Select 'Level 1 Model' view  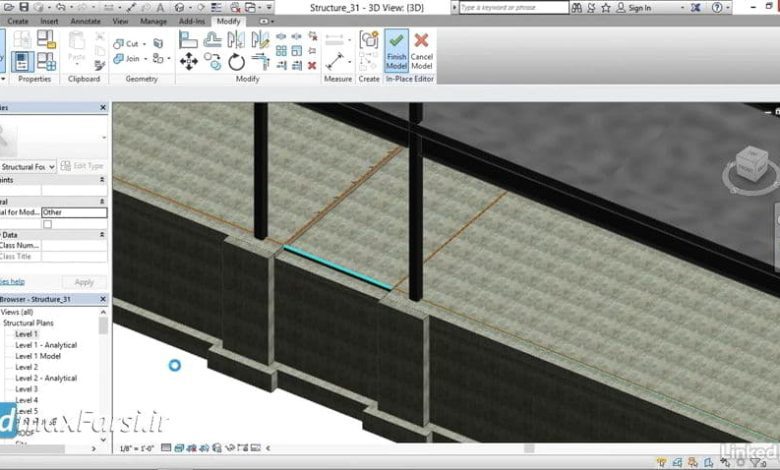pyautogui.click(x=38, y=356)
